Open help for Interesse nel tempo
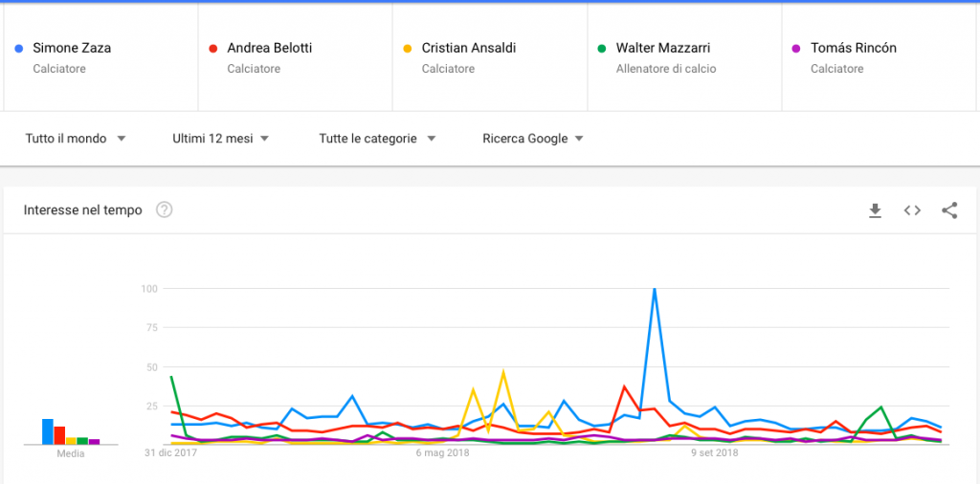Image resolution: width=980 pixels, height=484 pixels. coord(164,210)
